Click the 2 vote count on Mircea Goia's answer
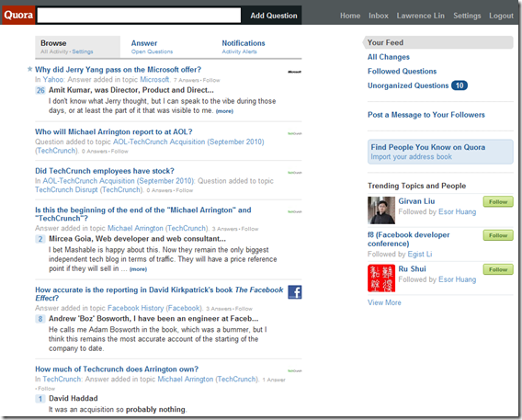 click(40, 239)
